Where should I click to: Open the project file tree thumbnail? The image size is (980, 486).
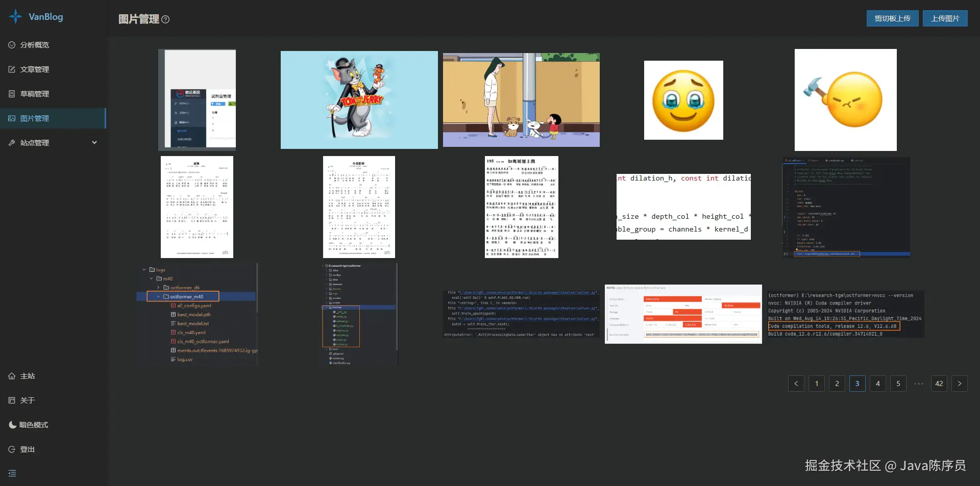coord(359,314)
